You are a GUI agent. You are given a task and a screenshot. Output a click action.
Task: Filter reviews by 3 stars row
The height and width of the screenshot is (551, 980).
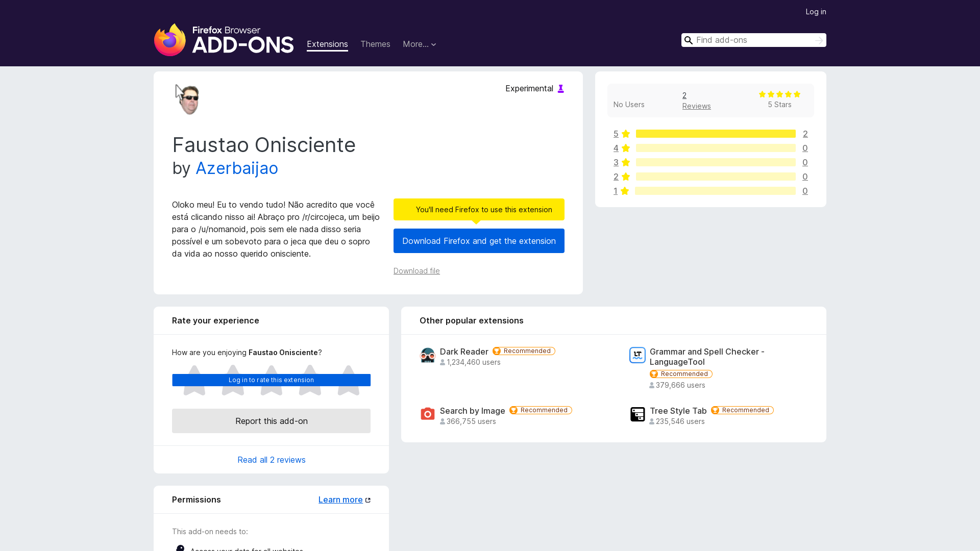[x=710, y=162]
